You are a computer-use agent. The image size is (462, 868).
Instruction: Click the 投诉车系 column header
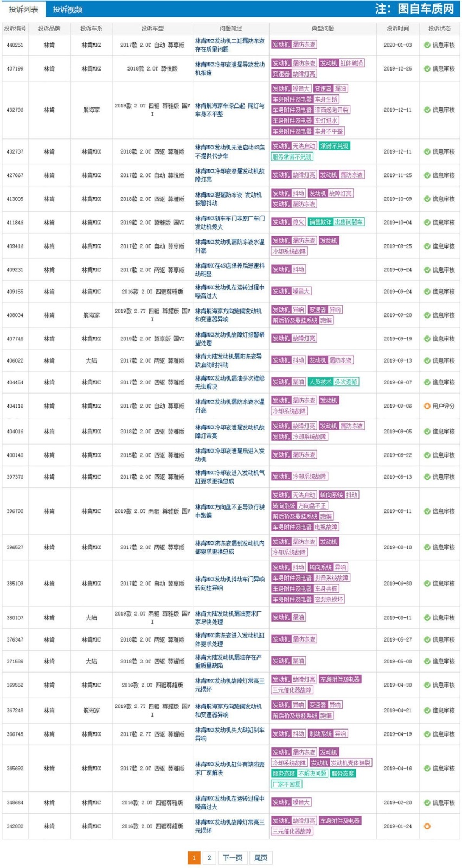(91, 29)
